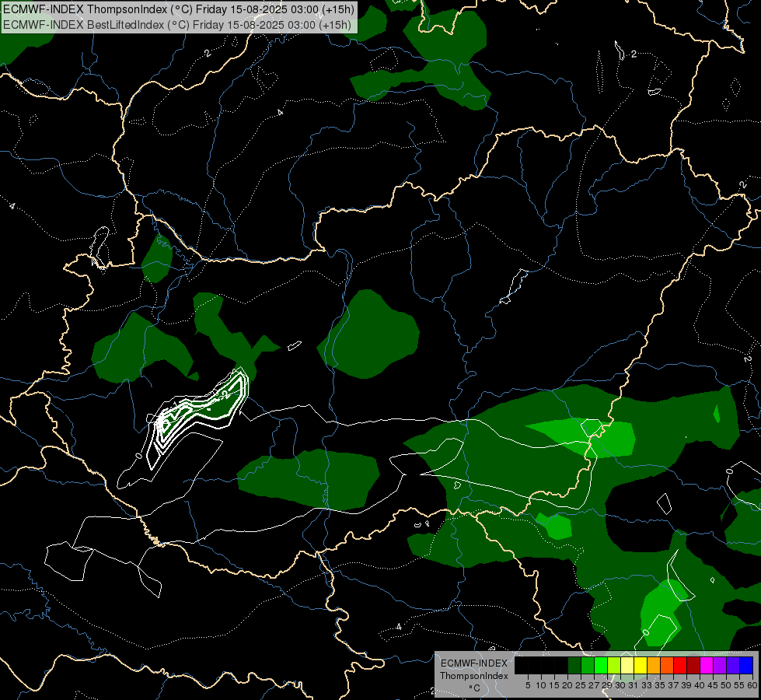Click the indigo 50–55 legend swatch
The height and width of the screenshot is (700, 761).
point(732,665)
